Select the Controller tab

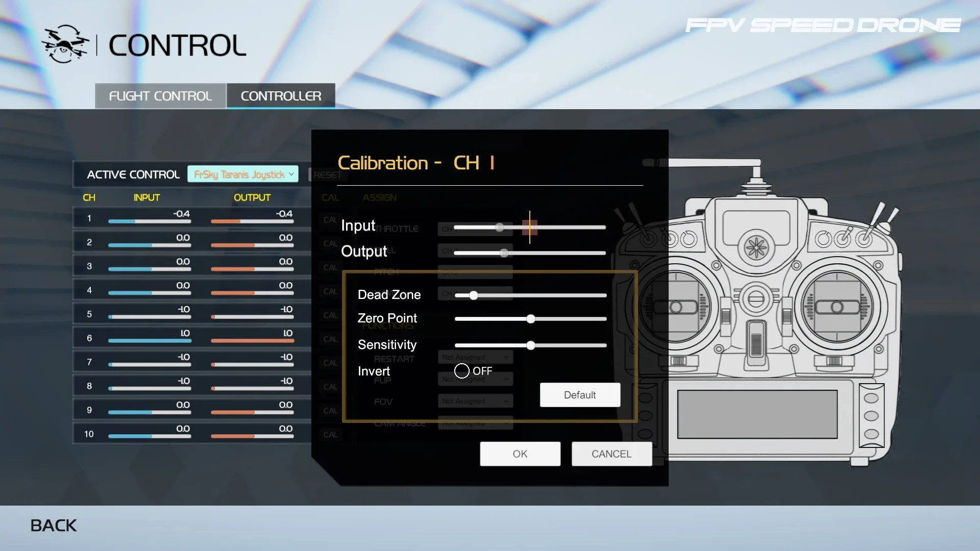[281, 96]
